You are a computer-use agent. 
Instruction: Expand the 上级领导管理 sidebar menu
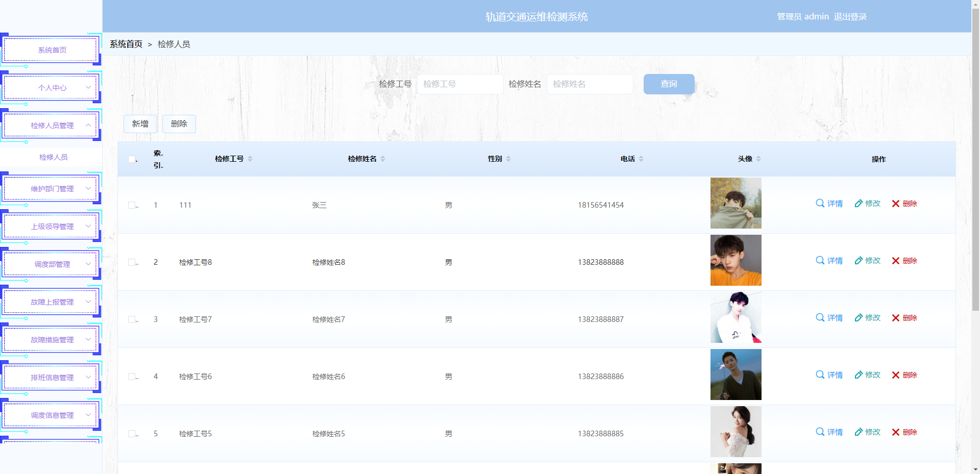click(x=51, y=227)
